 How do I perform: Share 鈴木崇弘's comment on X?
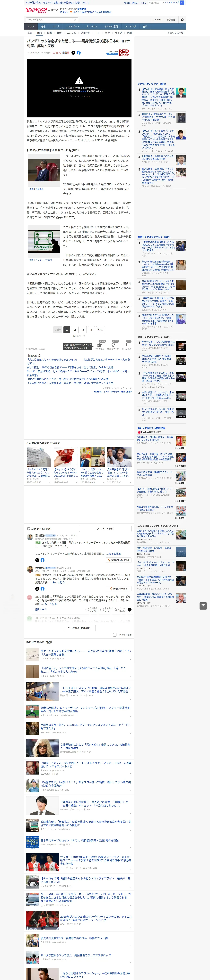tap(37, 589)
